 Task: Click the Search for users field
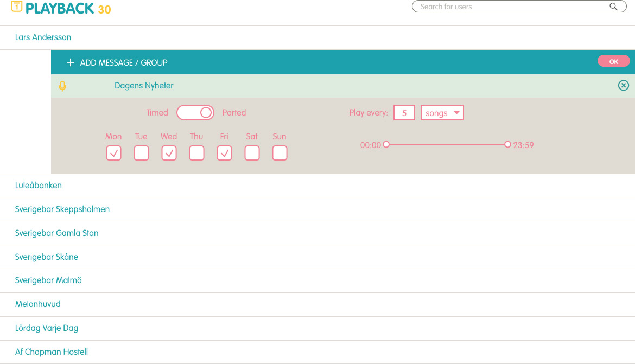click(519, 7)
